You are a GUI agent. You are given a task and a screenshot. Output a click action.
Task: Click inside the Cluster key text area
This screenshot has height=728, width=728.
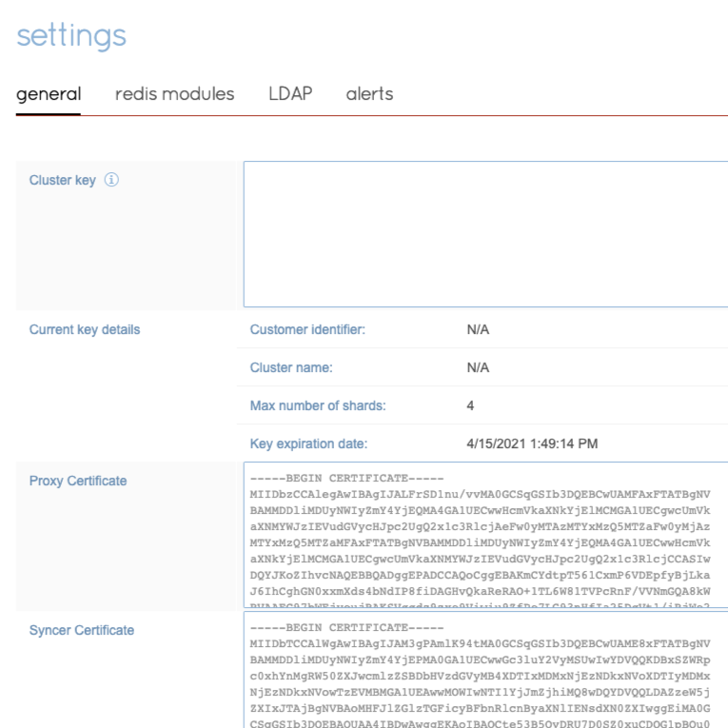(x=485, y=233)
